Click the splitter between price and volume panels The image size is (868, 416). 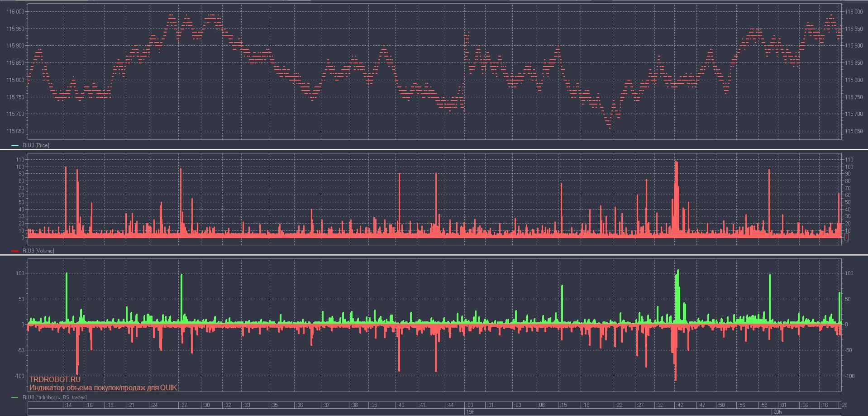point(434,149)
